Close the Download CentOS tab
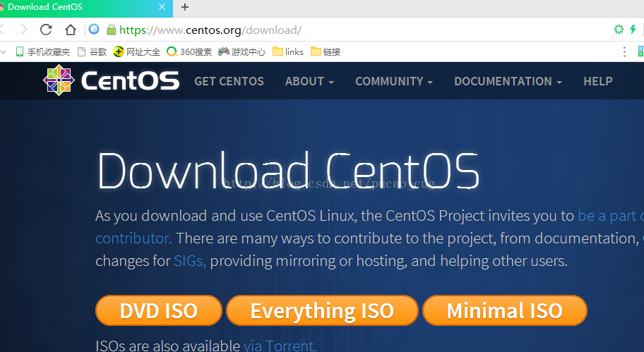 tap(162, 7)
